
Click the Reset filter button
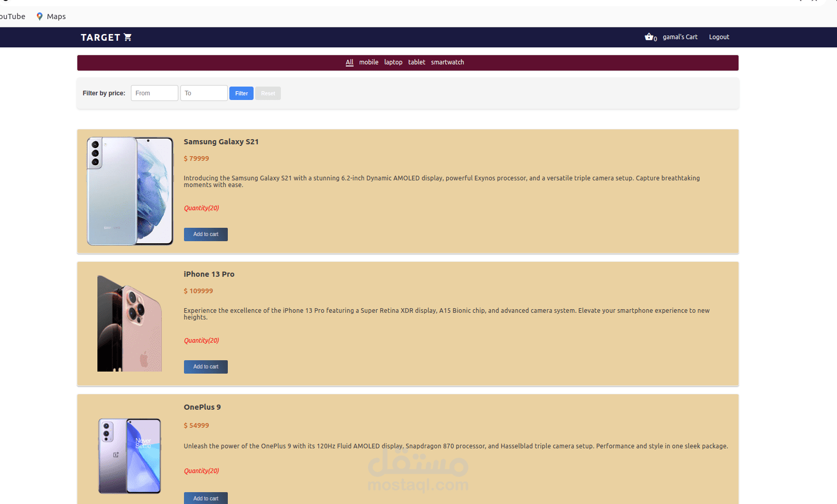(x=268, y=93)
